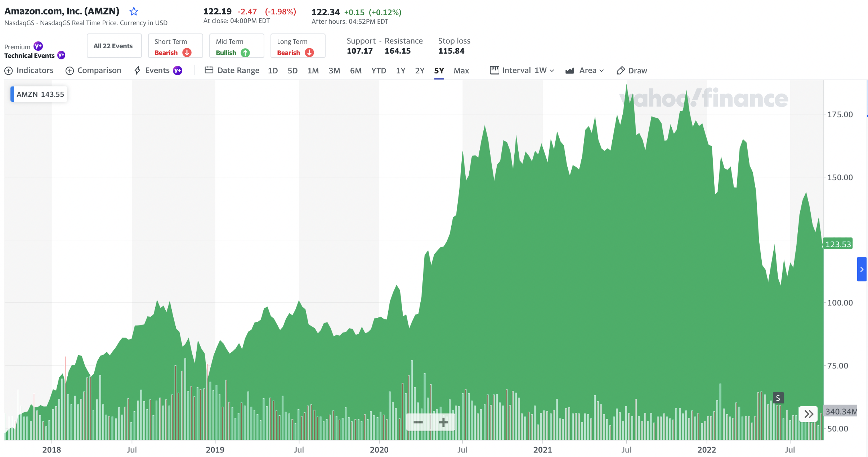Select the 5D range

(292, 71)
